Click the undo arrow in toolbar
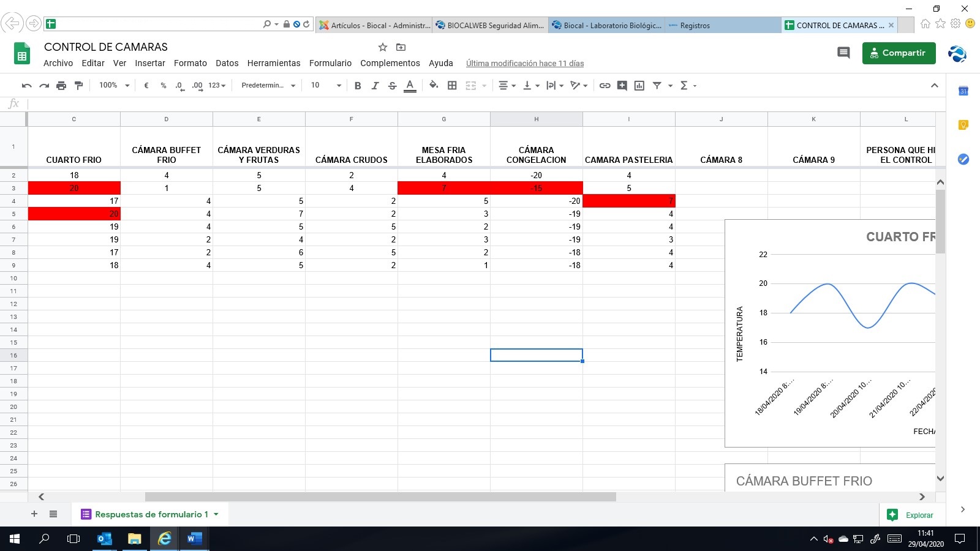 (x=26, y=86)
